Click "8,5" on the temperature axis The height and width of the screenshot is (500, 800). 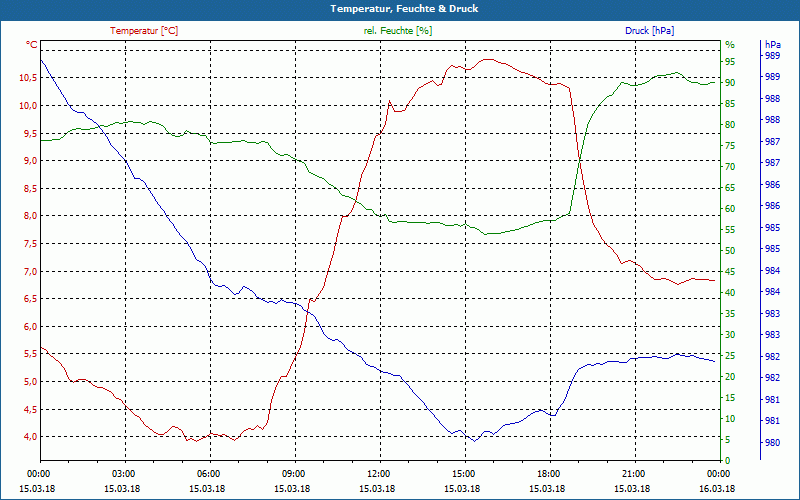(x=31, y=188)
